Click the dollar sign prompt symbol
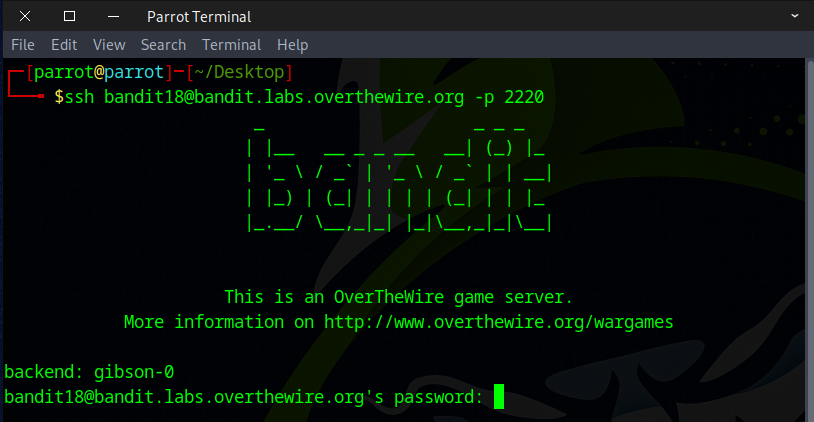 [x=59, y=97]
